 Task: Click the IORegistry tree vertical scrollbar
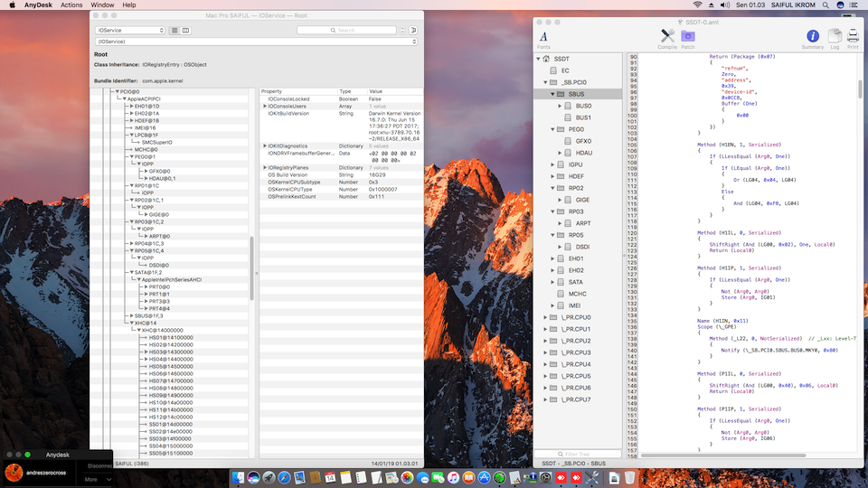[x=252, y=267]
